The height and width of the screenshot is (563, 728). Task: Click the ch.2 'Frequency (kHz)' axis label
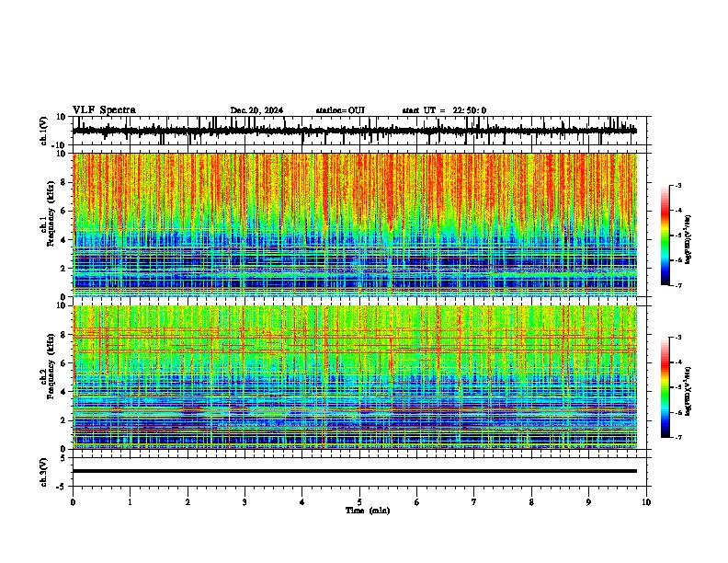pos(51,366)
